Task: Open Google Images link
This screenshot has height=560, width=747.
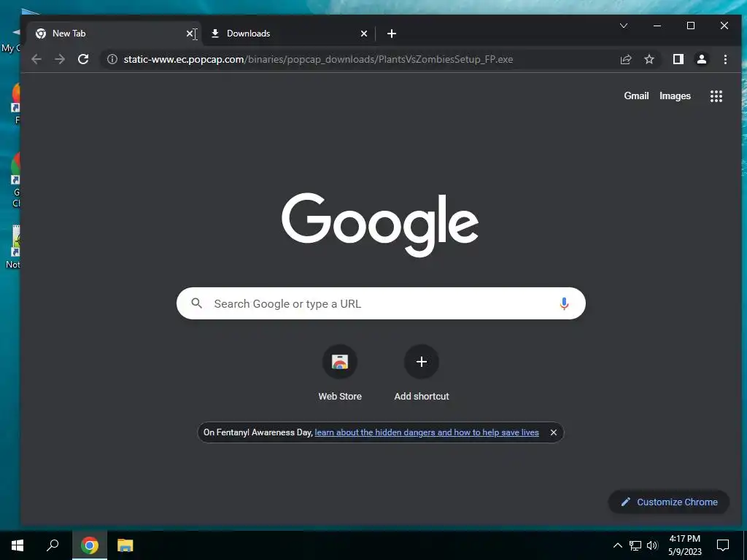Action: tap(675, 96)
